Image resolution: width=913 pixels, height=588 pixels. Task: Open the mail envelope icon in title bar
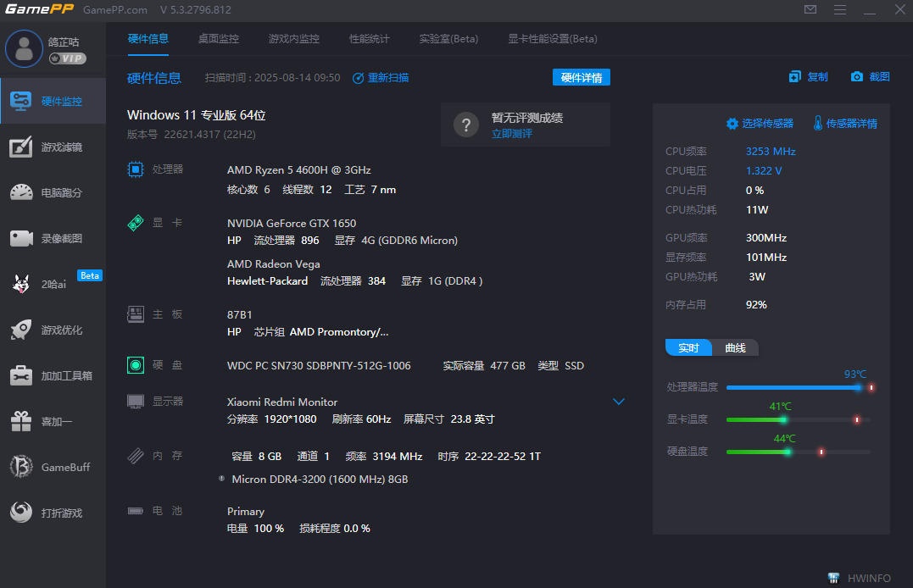tap(810, 9)
